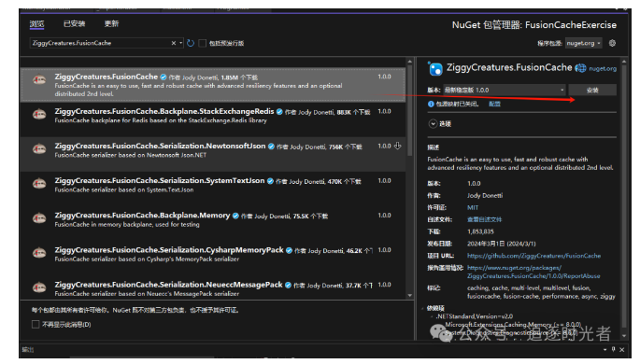Click verified badge on Backplane.Memory row
The image size is (640, 364).
[235, 216]
